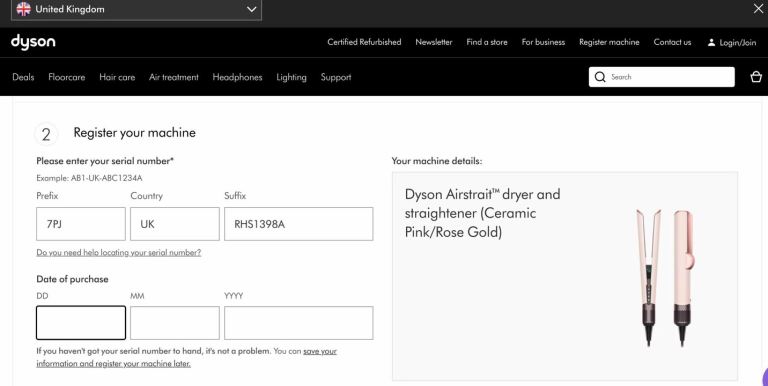
Task: Open the Floorcare menu
Action: pyautogui.click(x=67, y=77)
